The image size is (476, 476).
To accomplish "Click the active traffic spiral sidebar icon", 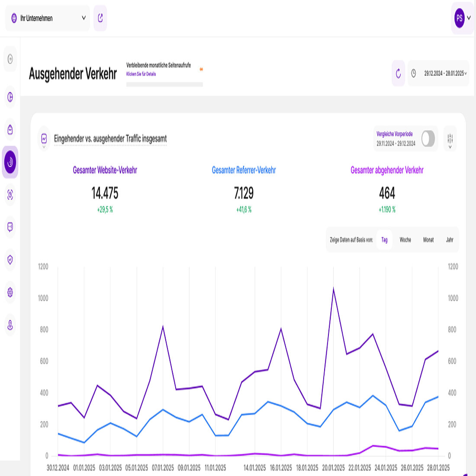I will (x=10, y=162).
